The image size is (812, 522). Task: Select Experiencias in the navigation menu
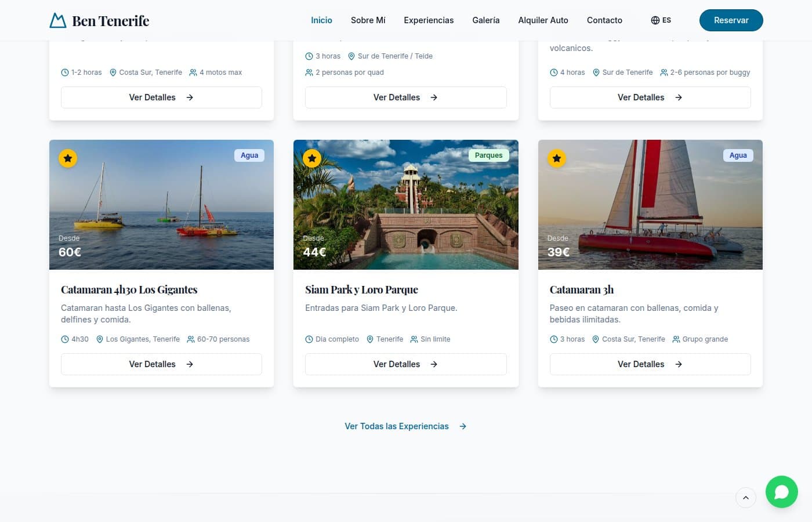click(429, 20)
